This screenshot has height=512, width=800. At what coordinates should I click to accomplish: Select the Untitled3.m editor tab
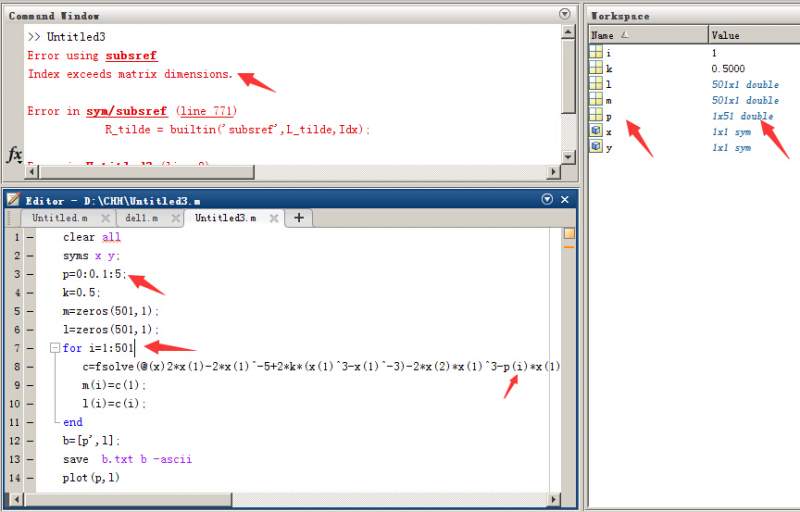click(226, 218)
